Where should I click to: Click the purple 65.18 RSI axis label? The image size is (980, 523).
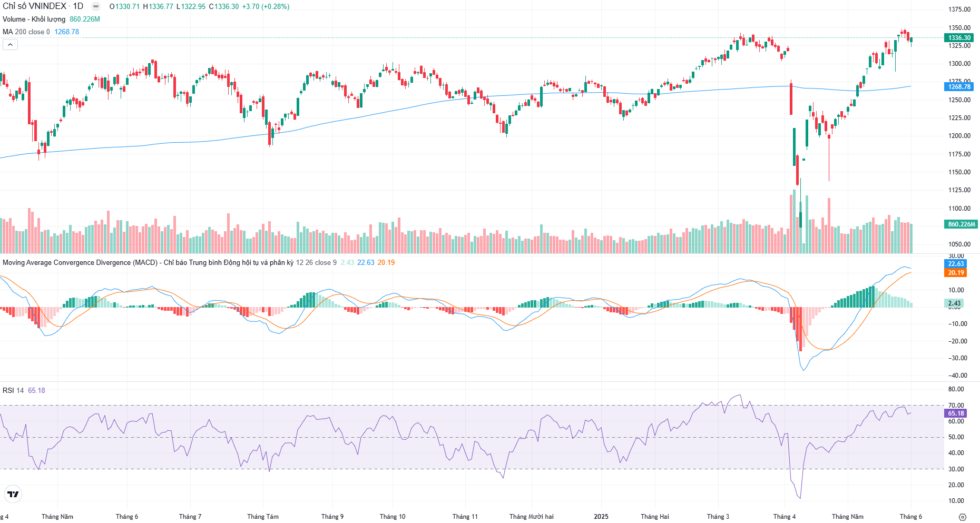point(956,413)
